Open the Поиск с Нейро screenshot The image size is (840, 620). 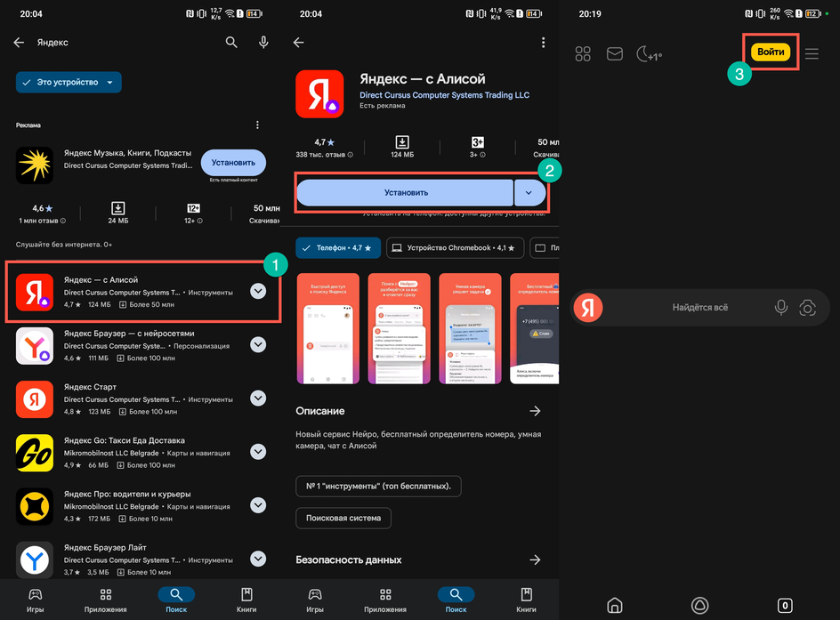(400, 328)
